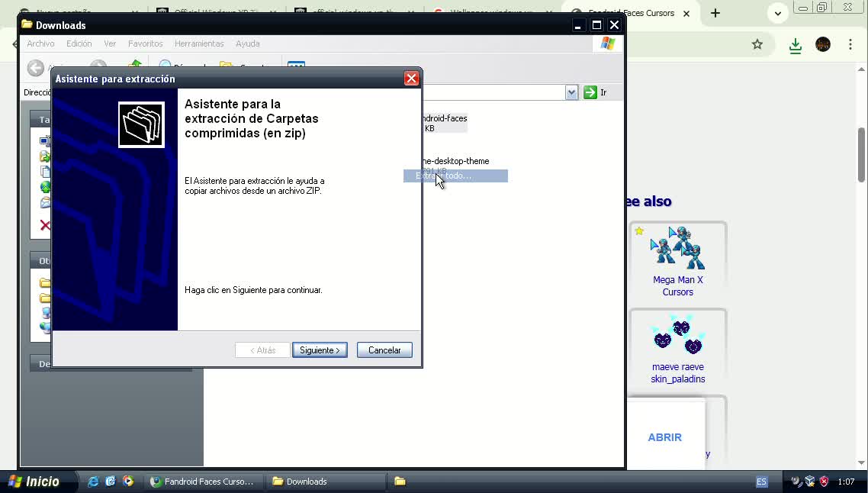Open the Favoritos menu
This screenshot has width=868, height=493.
tap(145, 43)
